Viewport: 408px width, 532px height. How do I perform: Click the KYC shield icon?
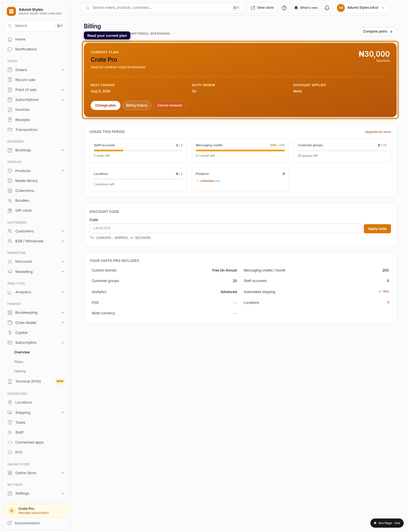[x=10, y=452]
